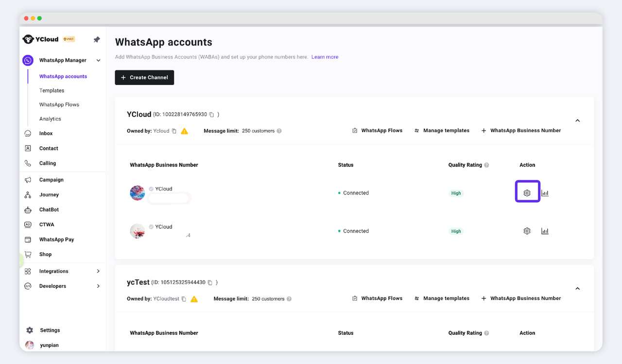Expand the Integrations menu
The image size is (622, 364).
pyautogui.click(x=98, y=271)
